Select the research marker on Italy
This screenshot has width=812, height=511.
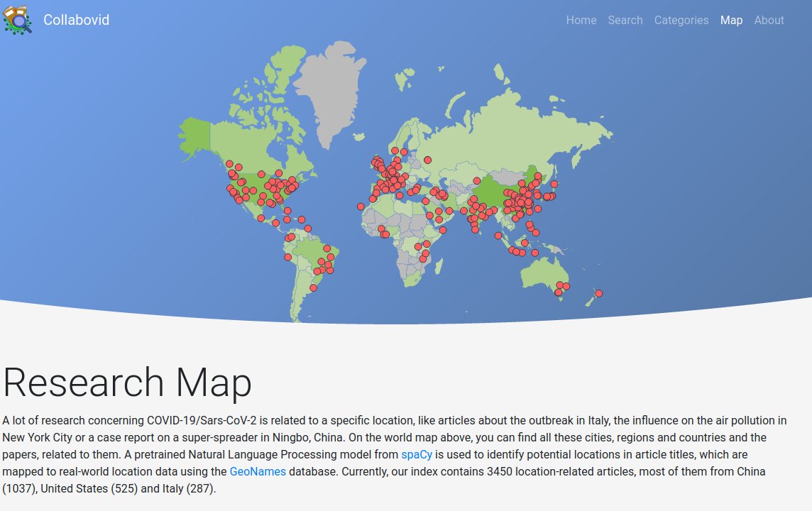[398, 185]
